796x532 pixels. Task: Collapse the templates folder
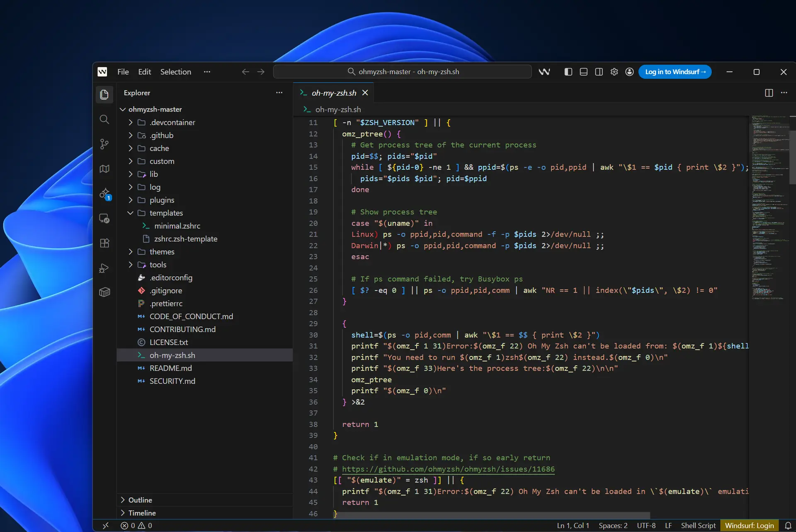tap(166, 213)
